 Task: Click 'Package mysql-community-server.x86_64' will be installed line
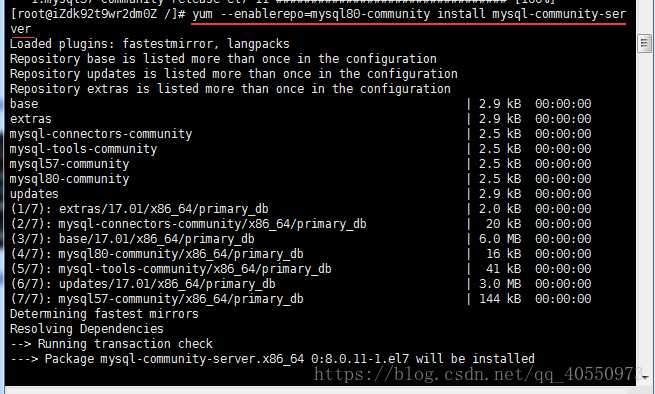[272, 359]
